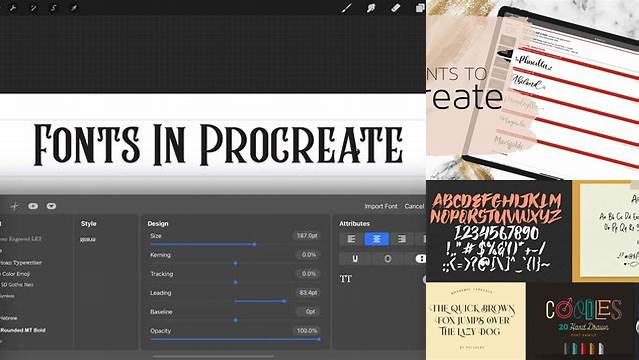Enable underline text attribute

tap(355, 258)
